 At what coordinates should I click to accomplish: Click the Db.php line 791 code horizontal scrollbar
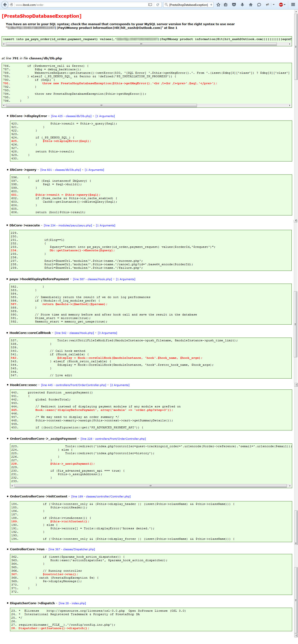[x=101, y=105]
